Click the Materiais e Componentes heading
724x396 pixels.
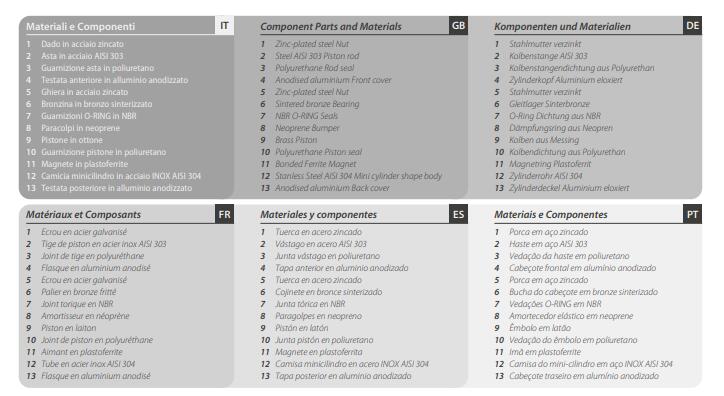click(x=550, y=215)
